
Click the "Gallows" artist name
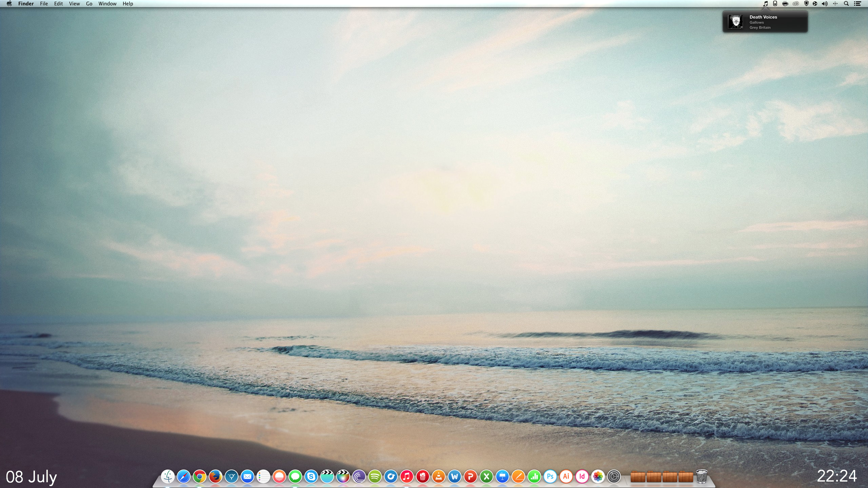pyautogui.click(x=757, y=22)
